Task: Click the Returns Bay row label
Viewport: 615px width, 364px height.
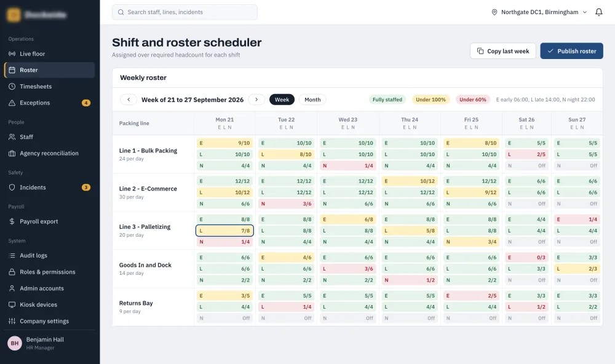Action: [x=136, y=303]
